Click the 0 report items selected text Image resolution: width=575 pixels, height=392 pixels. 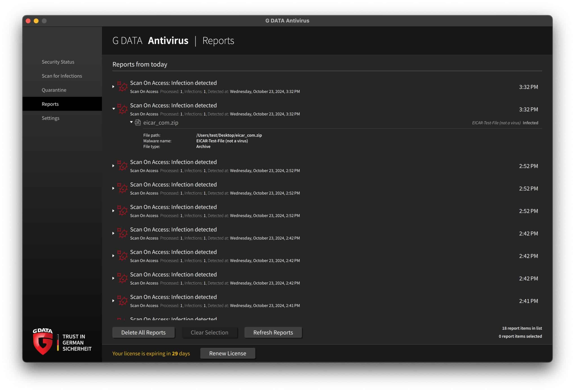[x=520, y=336]
